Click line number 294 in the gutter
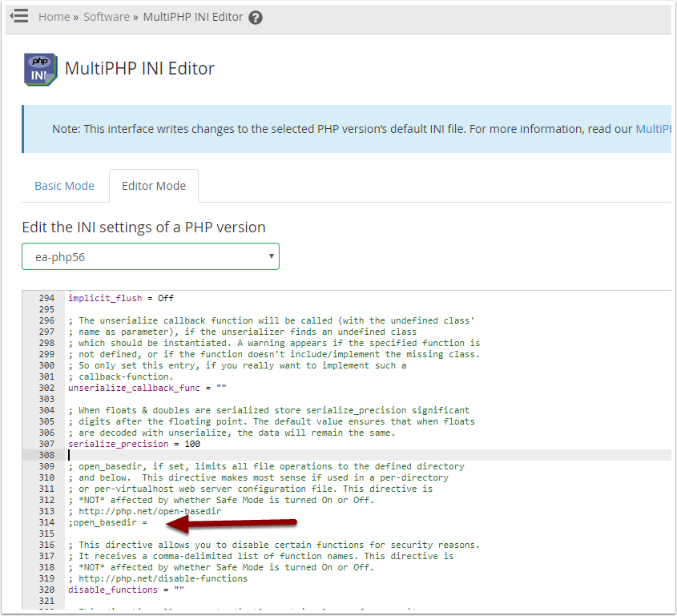 click(46, 298)
